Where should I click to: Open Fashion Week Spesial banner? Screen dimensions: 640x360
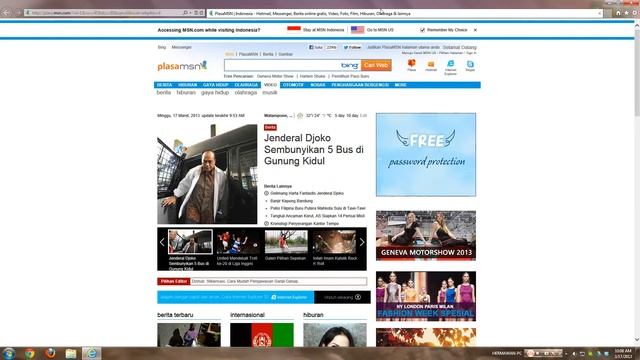[x=426, y=296]
